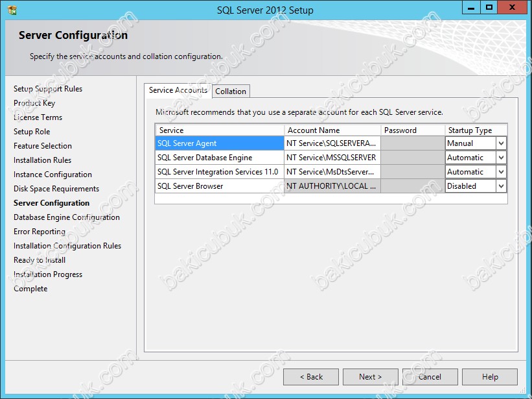Click Installation Rules step
Screen dimensions: 532x399
tap(42, 160)
